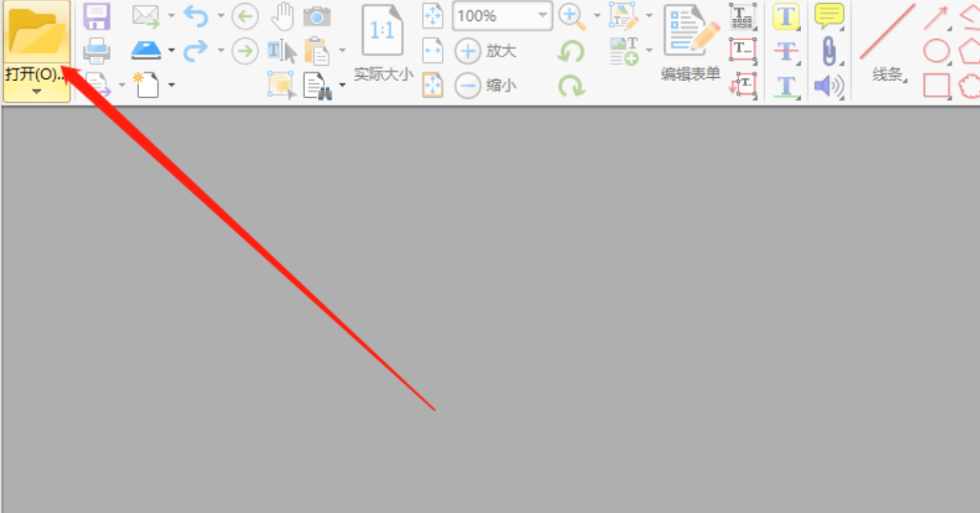Click the 放大 zoom in button
980x513 pixels.
(x=487, y=51)
